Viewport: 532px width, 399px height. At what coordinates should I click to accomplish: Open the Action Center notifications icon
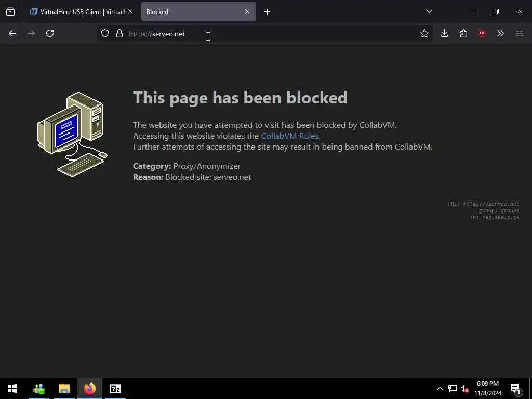click(516, 389)
